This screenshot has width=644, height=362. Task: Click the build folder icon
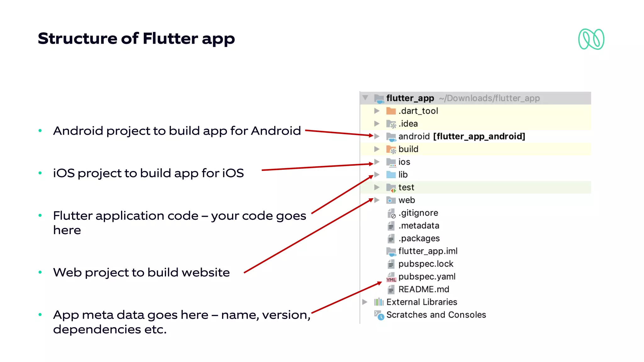pos(391,150)
